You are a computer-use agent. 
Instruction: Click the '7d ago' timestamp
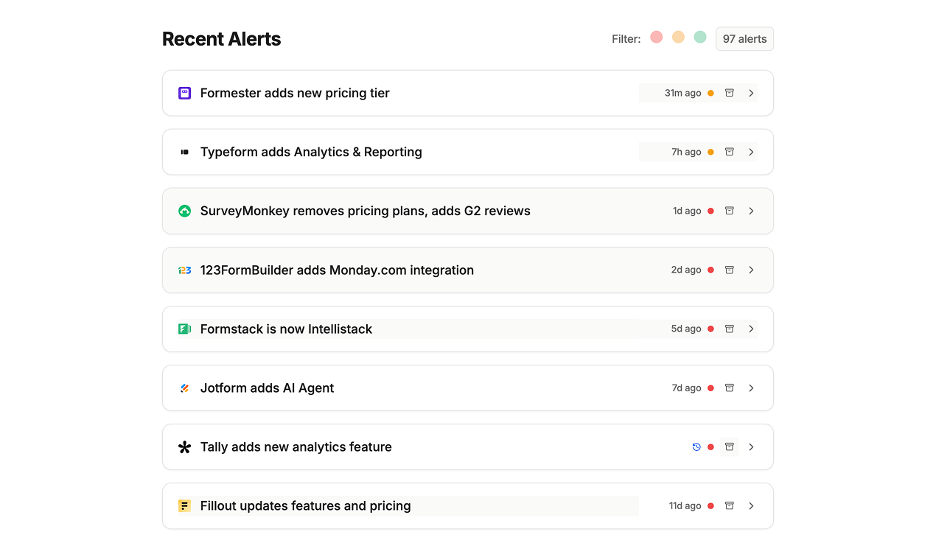686,388
